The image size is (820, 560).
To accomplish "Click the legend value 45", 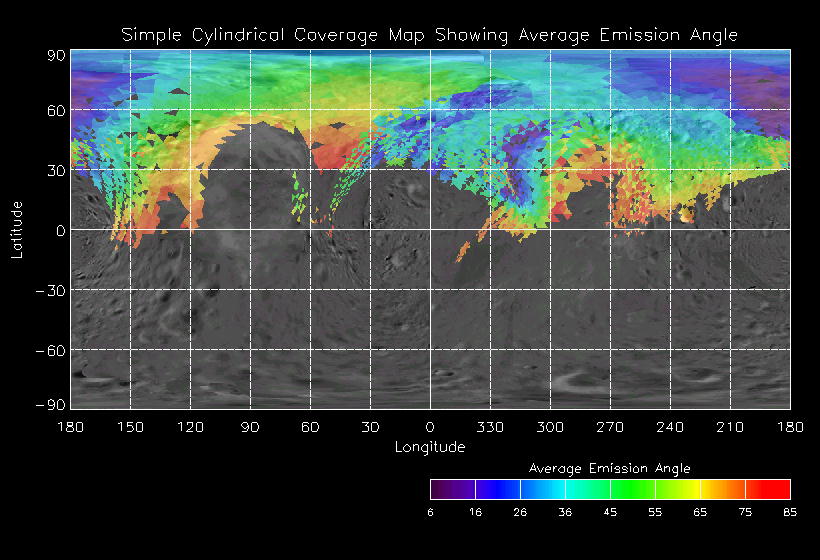I will (611, 512).
